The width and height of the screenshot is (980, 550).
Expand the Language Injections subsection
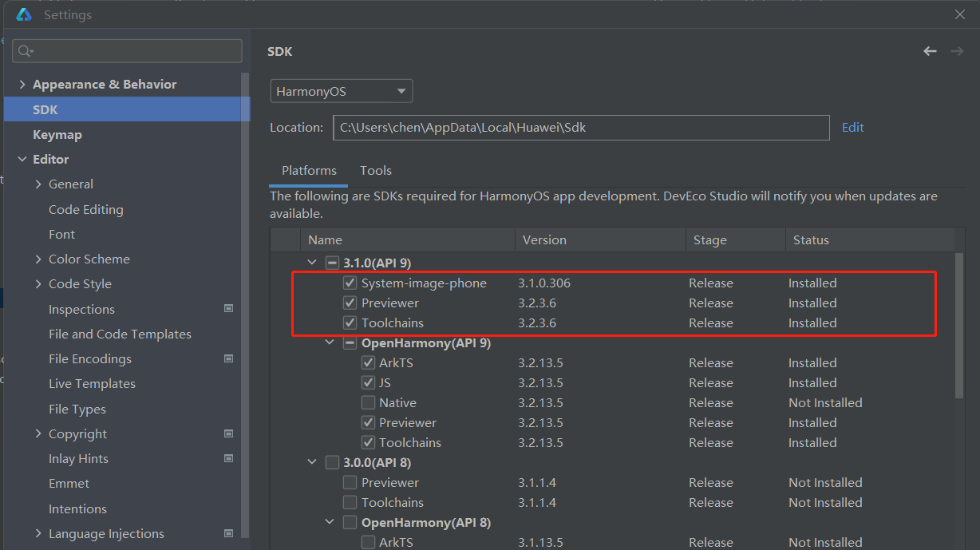click(x=38, y=533)
